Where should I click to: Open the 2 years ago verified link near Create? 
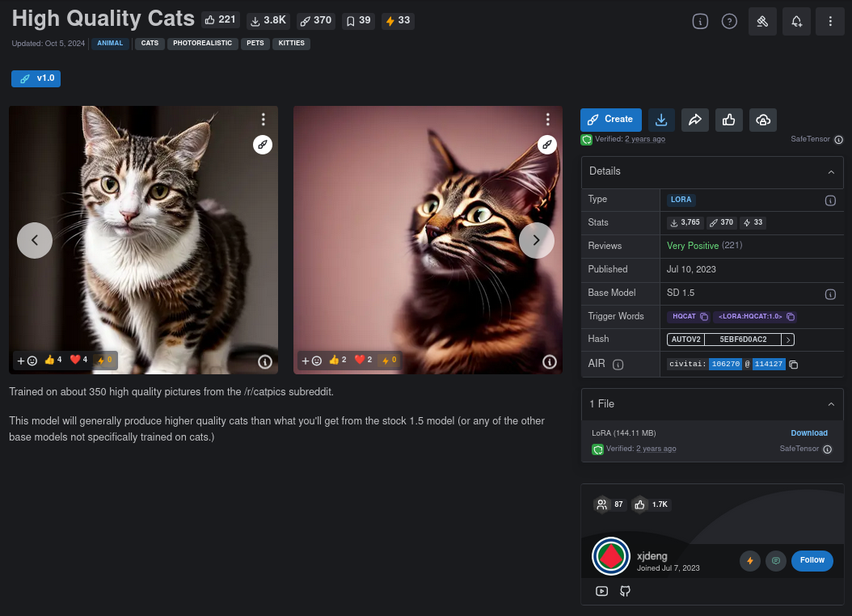645,139
